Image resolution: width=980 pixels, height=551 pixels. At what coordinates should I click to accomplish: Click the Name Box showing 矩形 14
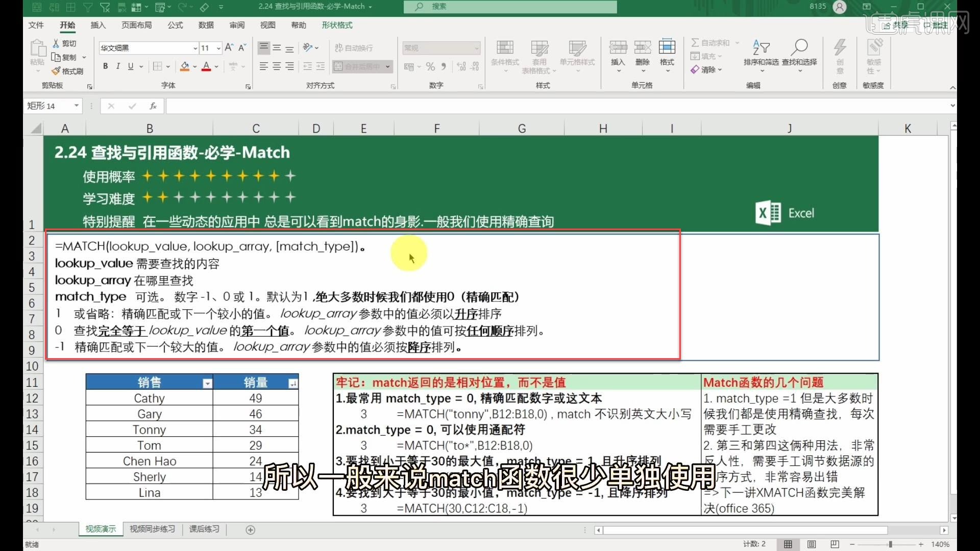53,106
